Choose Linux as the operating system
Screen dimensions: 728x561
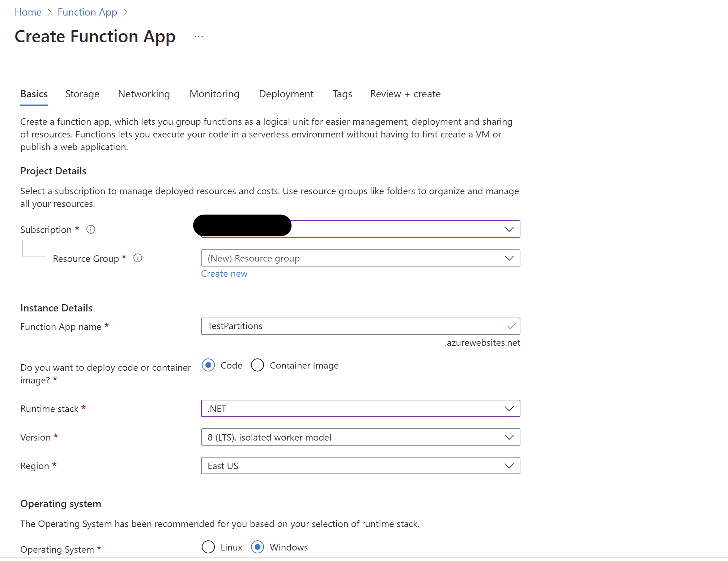pyautogui.click(x=208, y=547)
